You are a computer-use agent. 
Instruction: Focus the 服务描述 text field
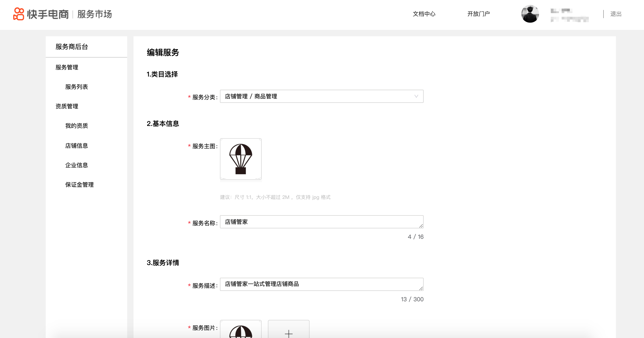click(x=322, y=284)
